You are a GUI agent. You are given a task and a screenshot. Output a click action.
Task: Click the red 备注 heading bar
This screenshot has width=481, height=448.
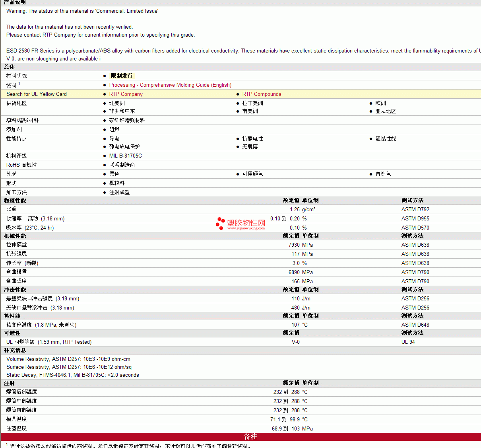tap(240, 436)
